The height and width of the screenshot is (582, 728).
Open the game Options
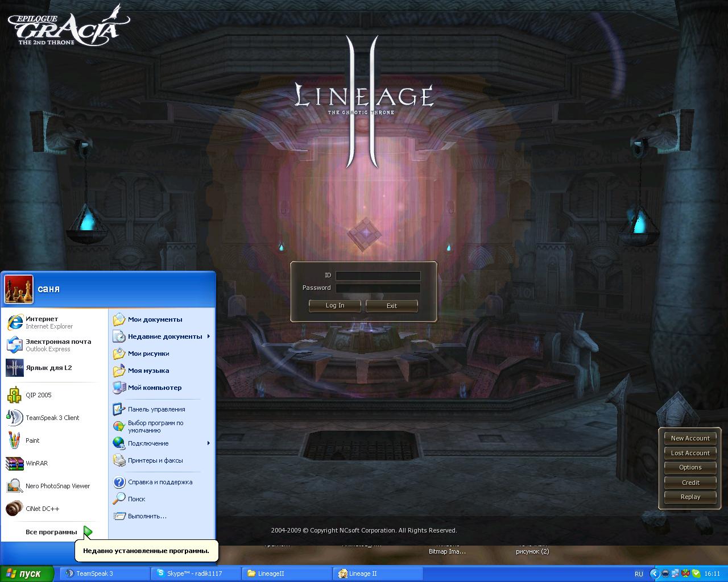coord(690,467)
